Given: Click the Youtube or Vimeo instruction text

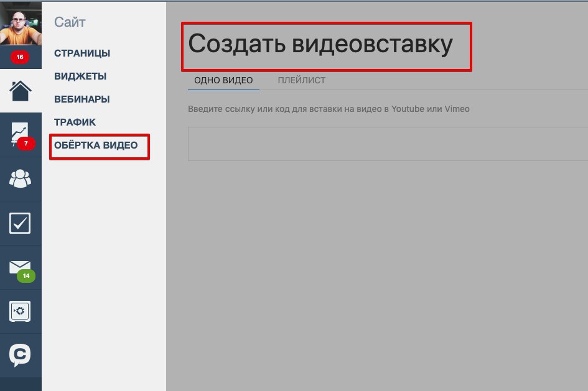Looking at the screenshot, I should pos(329,109).
